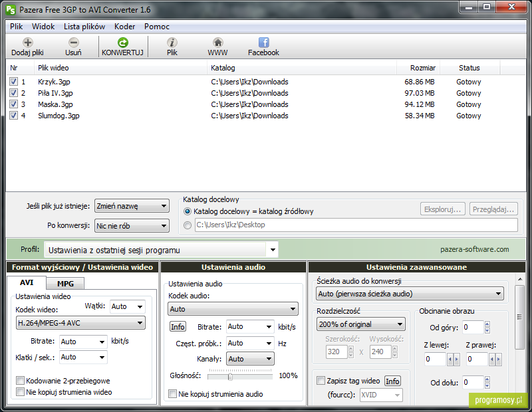
Task: Select the Maska.3gp file name
Action: tap(55, 104)
